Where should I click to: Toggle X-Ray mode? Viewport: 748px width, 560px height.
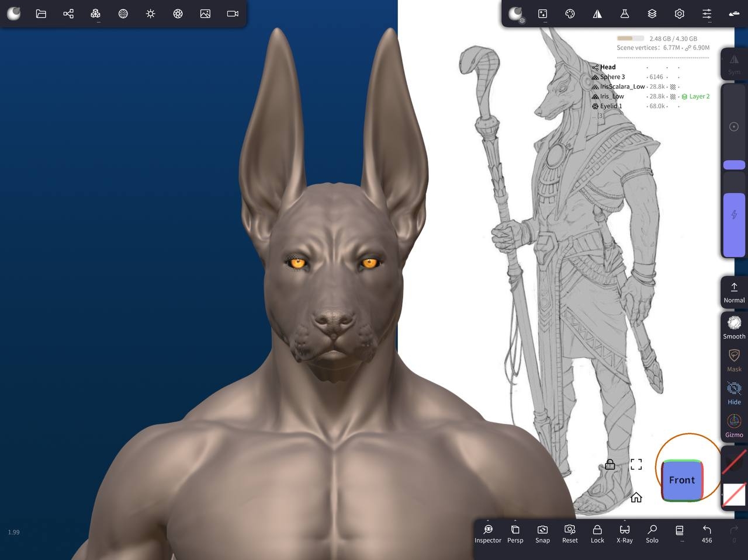coord(625,533)
